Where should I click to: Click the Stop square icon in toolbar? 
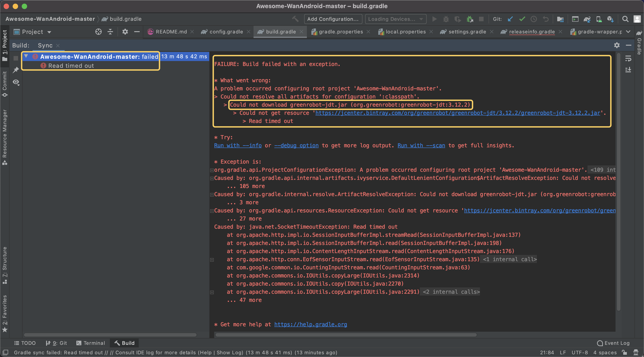click(481, 19)
